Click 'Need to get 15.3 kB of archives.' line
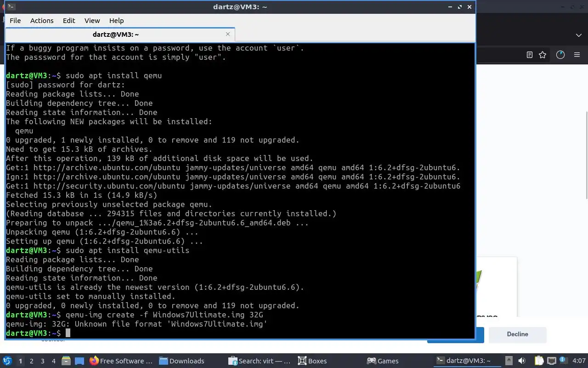 (x=79, y=149)
